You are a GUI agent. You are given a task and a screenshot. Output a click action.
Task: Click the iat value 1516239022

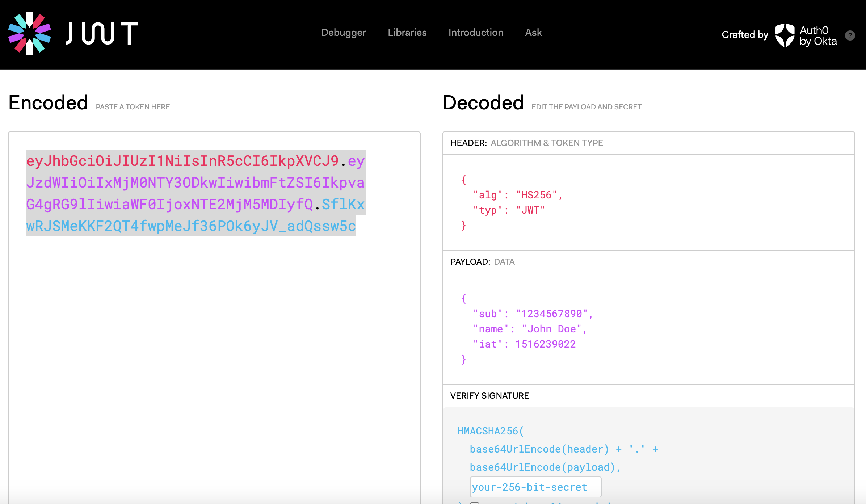pos(545,344)
